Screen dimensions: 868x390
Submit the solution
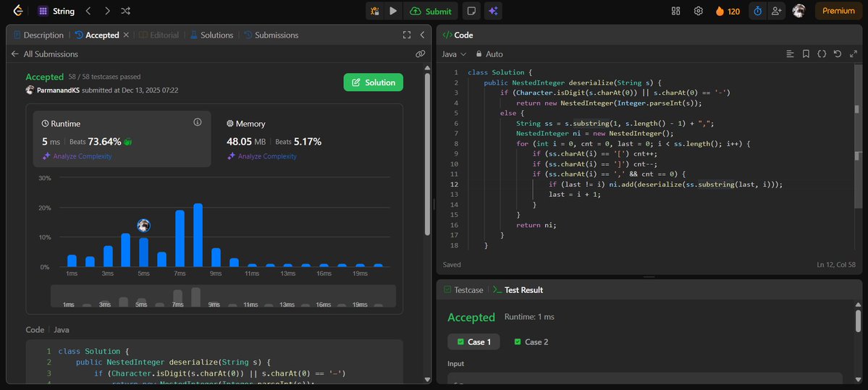(x=431, y=11)
